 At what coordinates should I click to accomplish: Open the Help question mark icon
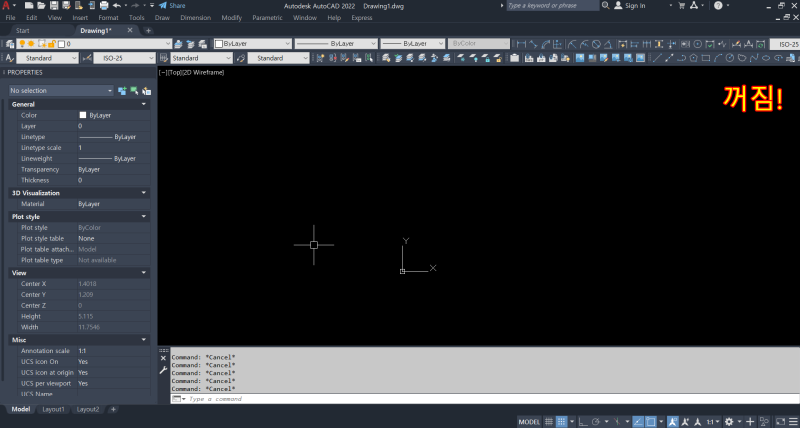tap(718, 6)
